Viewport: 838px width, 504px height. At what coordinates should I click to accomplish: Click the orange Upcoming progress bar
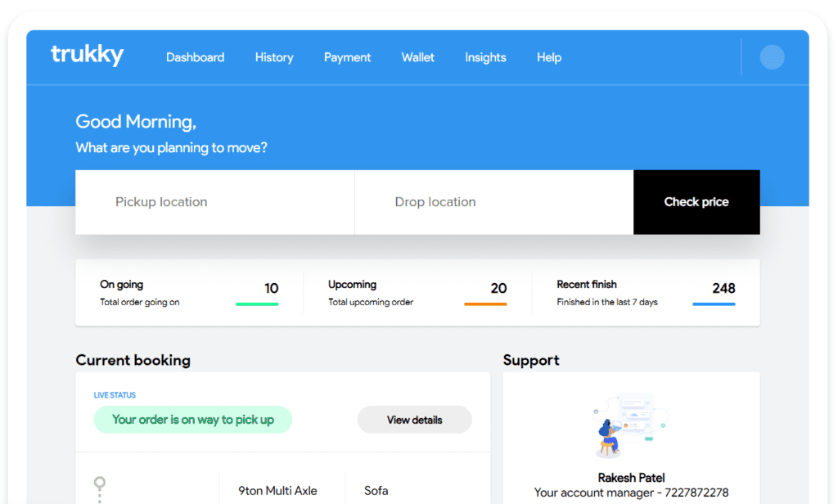pos(485,304)
